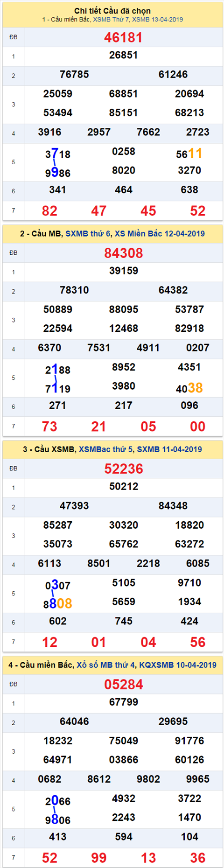Click fifth prize number 5611

[x=189, y=154]
